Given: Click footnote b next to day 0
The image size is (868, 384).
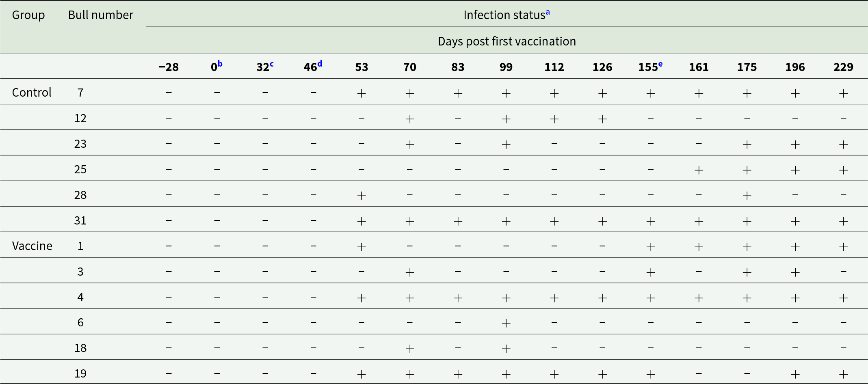Looking at the screenshot, I should [x=220, y=64].
